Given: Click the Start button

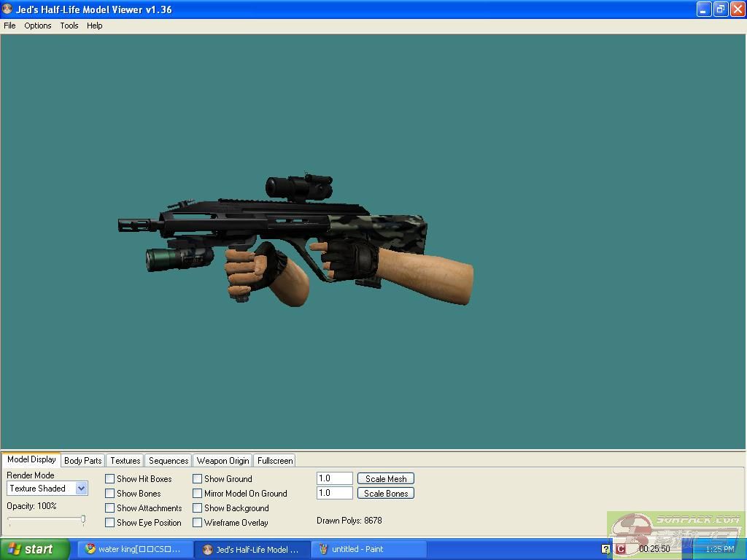Looking at the screenshot, I should pyautogui.click(x=34, y=549).
